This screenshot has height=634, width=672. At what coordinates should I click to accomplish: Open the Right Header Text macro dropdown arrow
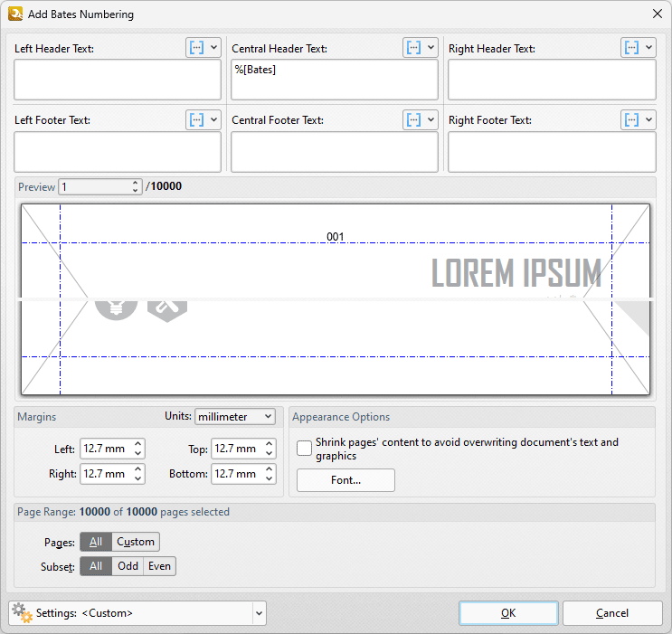[x=648, y=48]
